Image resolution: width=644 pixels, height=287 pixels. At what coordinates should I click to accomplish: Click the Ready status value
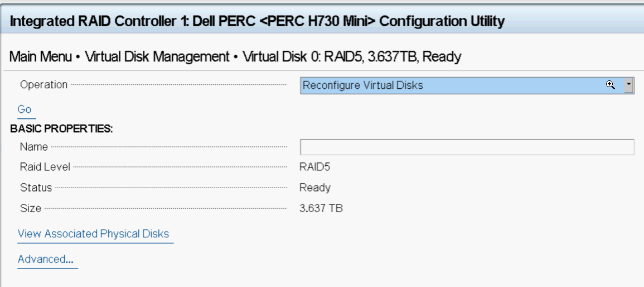[x=315, y=188]
